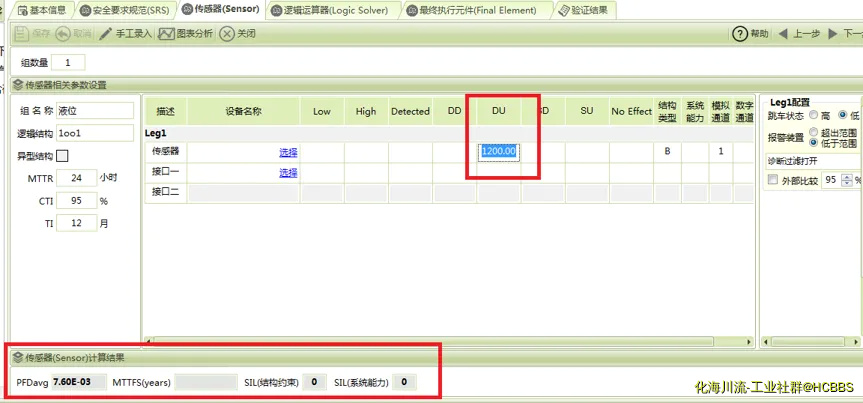Click the High column header
863x403 pixels.
click(366, 111)
